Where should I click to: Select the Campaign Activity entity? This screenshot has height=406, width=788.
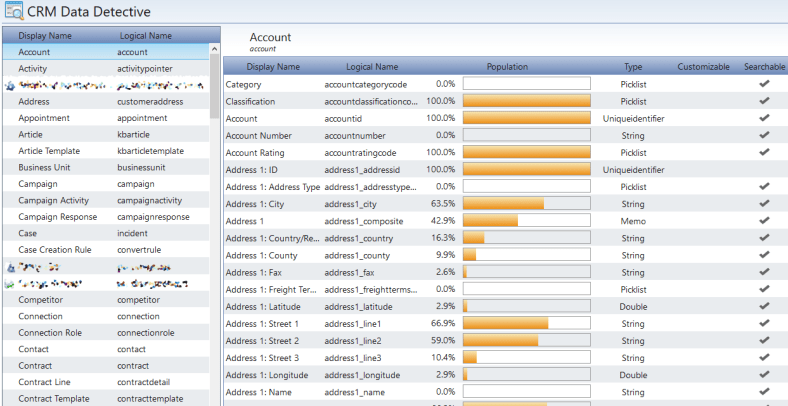tap(106, 200)
